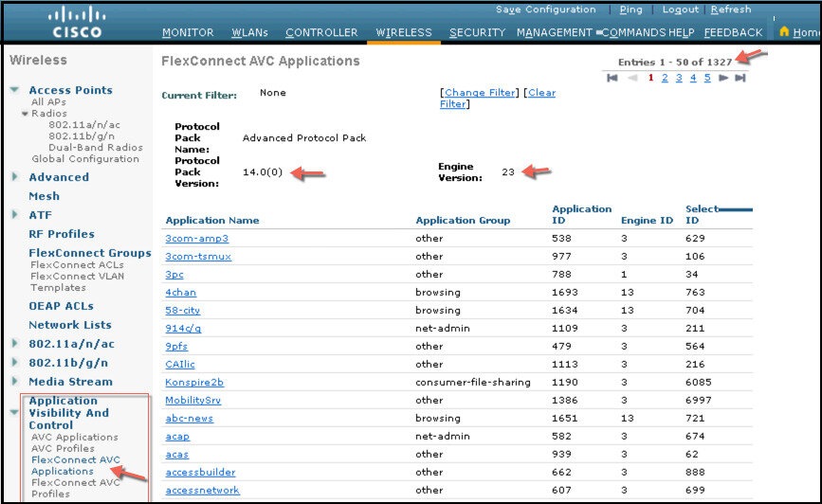Collapse Application Visibility And Control section

point(14,412)
